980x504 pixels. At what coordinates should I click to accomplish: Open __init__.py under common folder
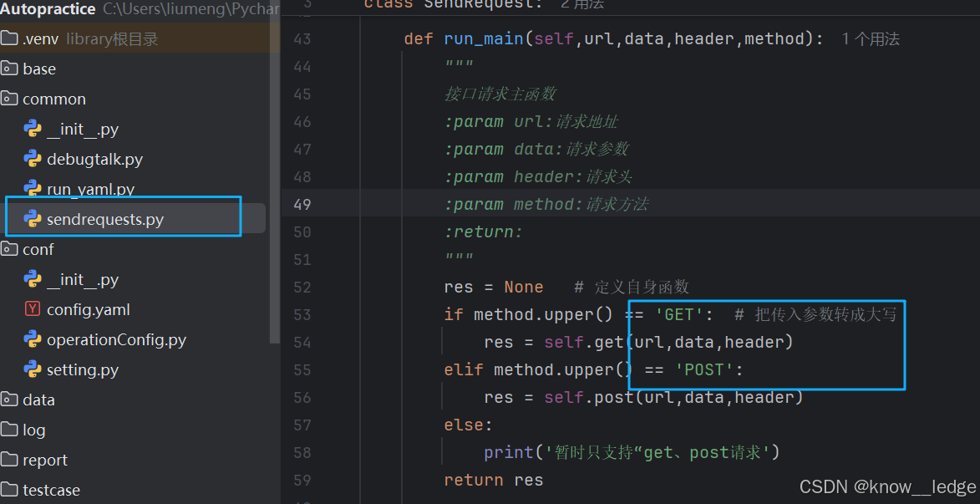[x=83, y=130]
